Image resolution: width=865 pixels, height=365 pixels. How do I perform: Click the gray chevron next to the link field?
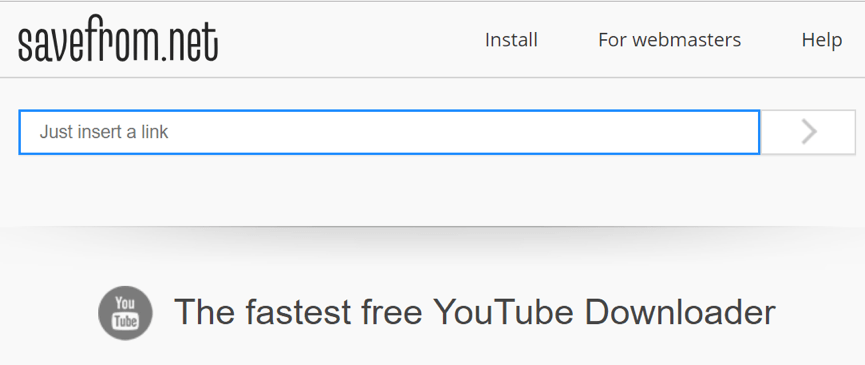click(x=809, y=132)
